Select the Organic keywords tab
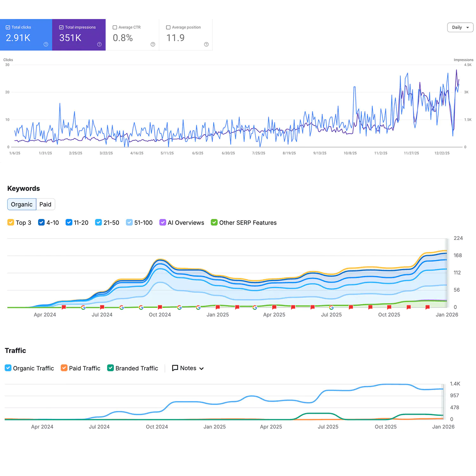The height and width of the screenshot is (476, 476). 22,204
